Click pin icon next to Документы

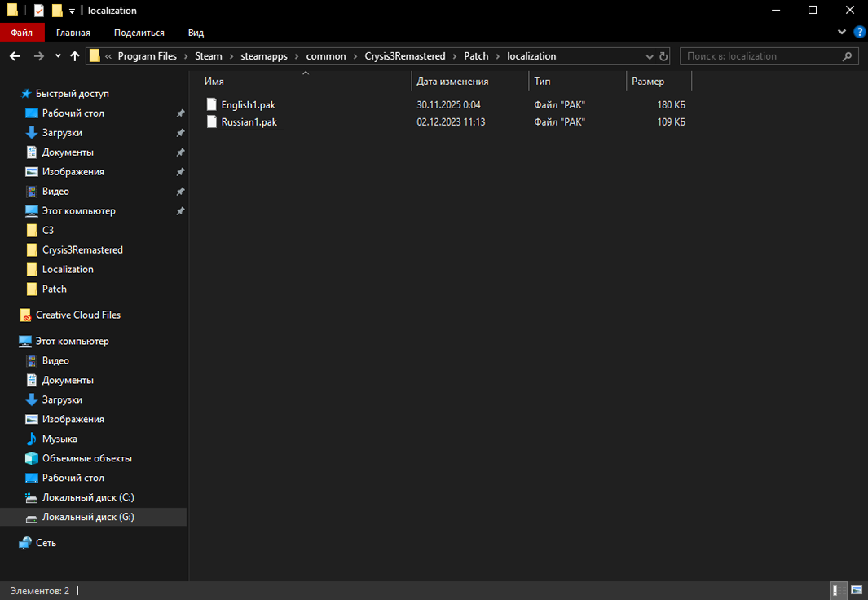(x=180, y=152)
